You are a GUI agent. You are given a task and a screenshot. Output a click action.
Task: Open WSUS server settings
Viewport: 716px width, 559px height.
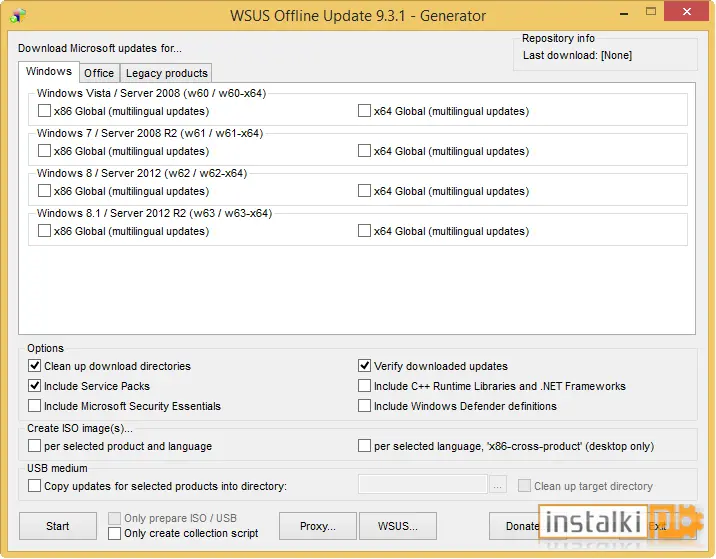tap(398, 526)
